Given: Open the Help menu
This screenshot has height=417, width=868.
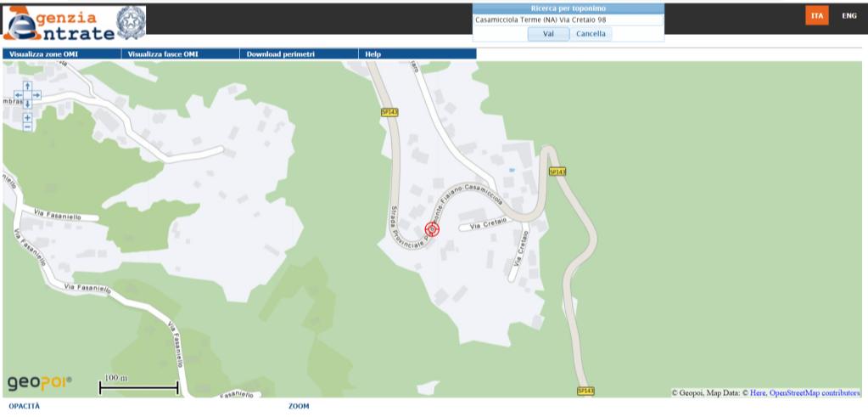Looking at the screenshot, I should tap(373, 54).
